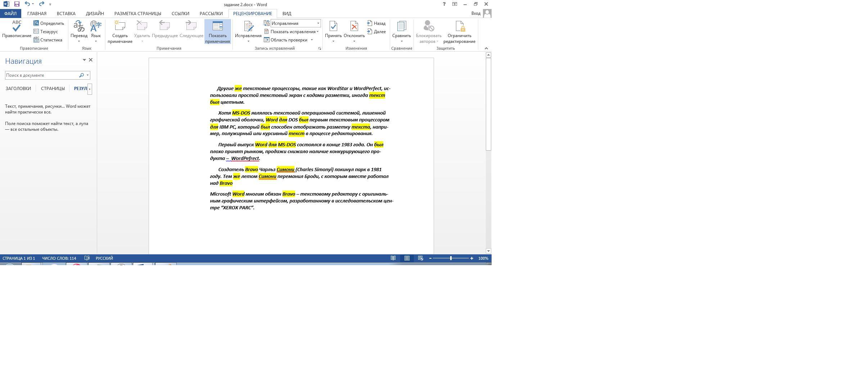Switch to the ССЫЛКИ tab
868x366 pixels.
(x=180, y=14)
